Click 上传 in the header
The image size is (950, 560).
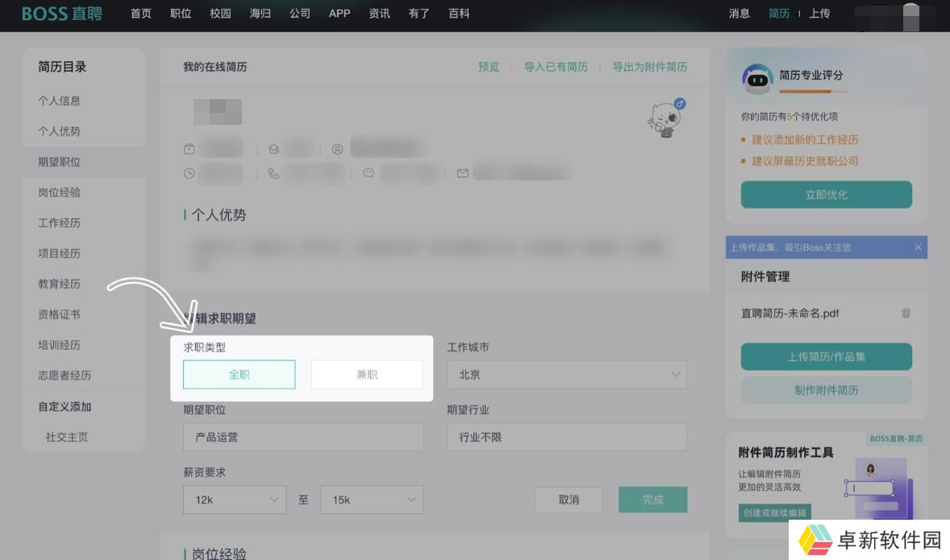819,14
